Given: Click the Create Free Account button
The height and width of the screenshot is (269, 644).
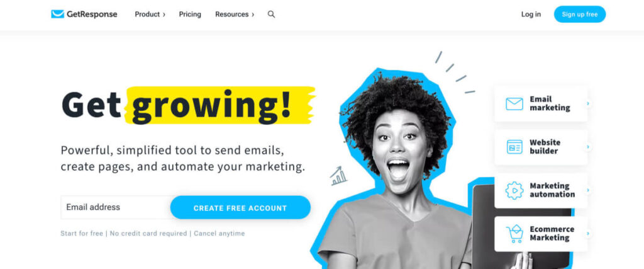Looking at the screenshot, I should (x=240, y=208).
